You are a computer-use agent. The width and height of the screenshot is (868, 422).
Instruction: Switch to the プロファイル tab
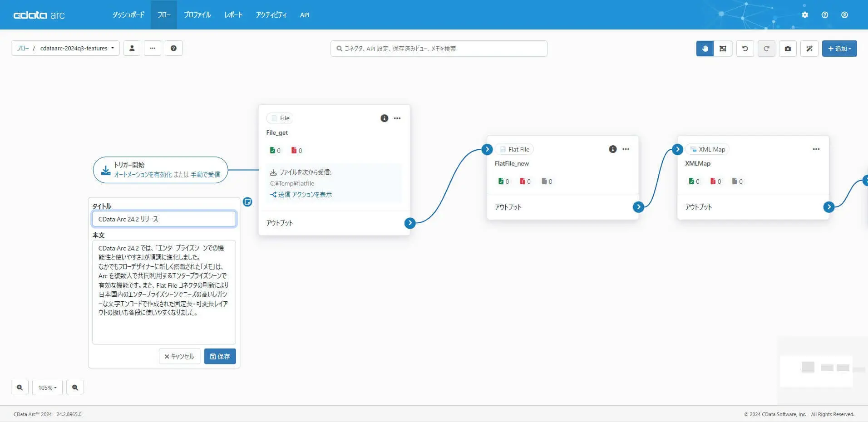click(197, 15)
